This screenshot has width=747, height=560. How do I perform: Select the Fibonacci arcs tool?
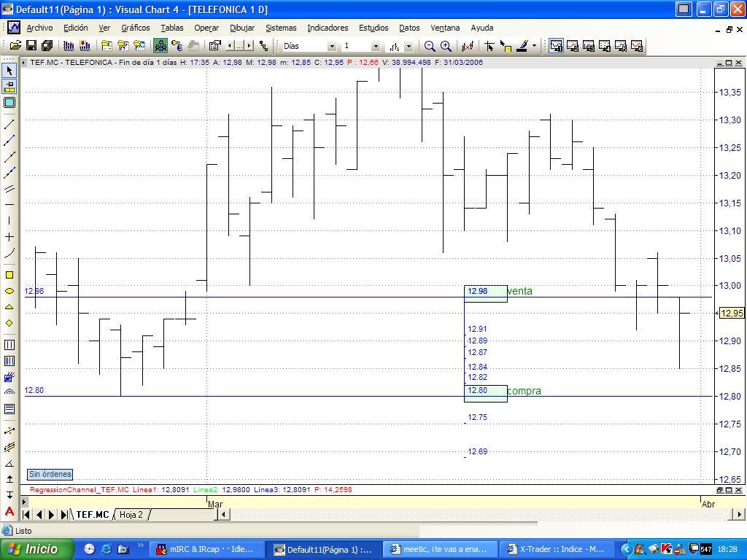pyautogui.click(x=9, y=392)
